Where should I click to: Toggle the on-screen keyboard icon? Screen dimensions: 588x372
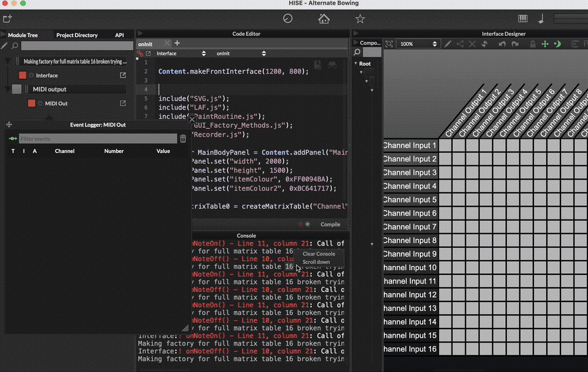click(523, 18)
